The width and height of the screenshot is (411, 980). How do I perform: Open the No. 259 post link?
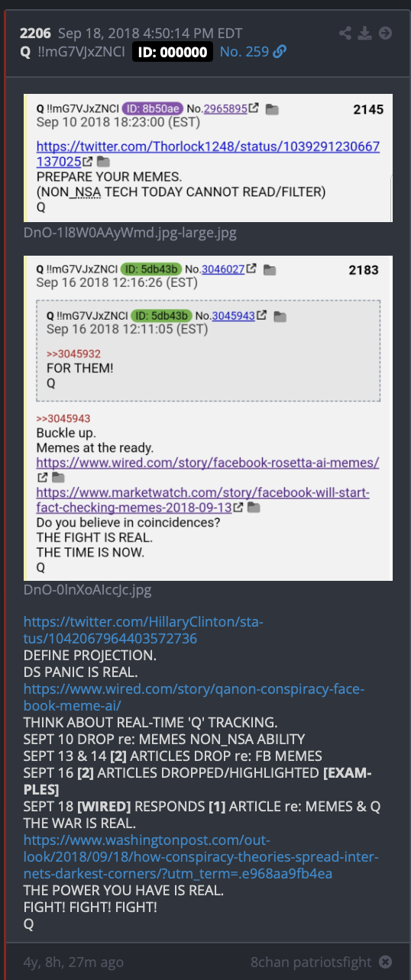click(x=244, y=52)
